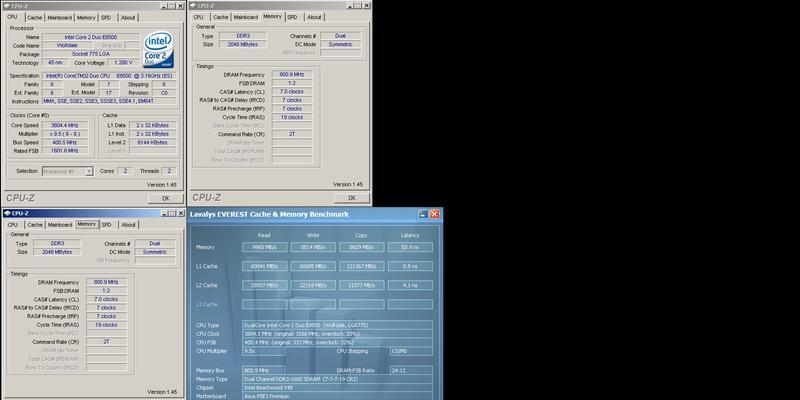Image resolution: width=800 pixels, height=400 pixels.
Task: Click the Rated FSB value '1601.8 MHz'
Action: [x=65, y=151]
